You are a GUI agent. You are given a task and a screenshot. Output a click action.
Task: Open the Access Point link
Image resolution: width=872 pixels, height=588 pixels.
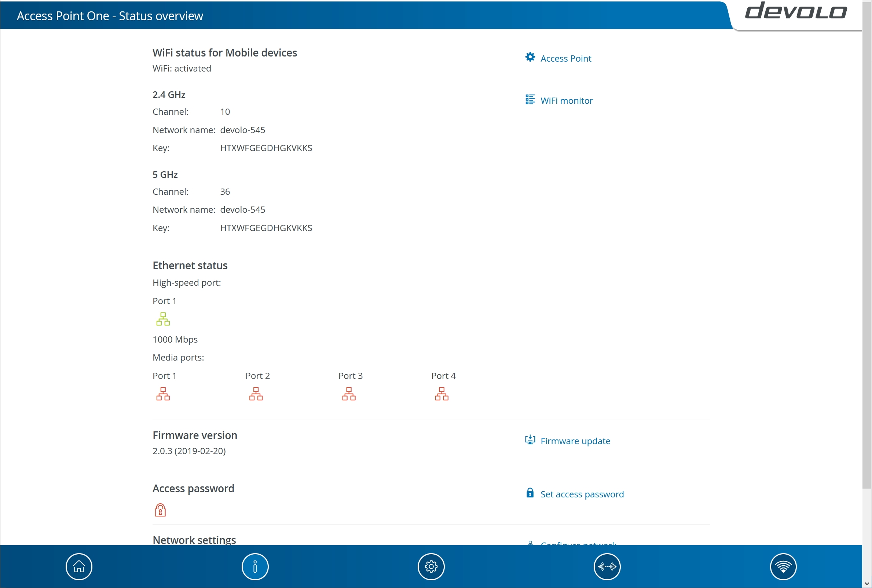(565, 58)
